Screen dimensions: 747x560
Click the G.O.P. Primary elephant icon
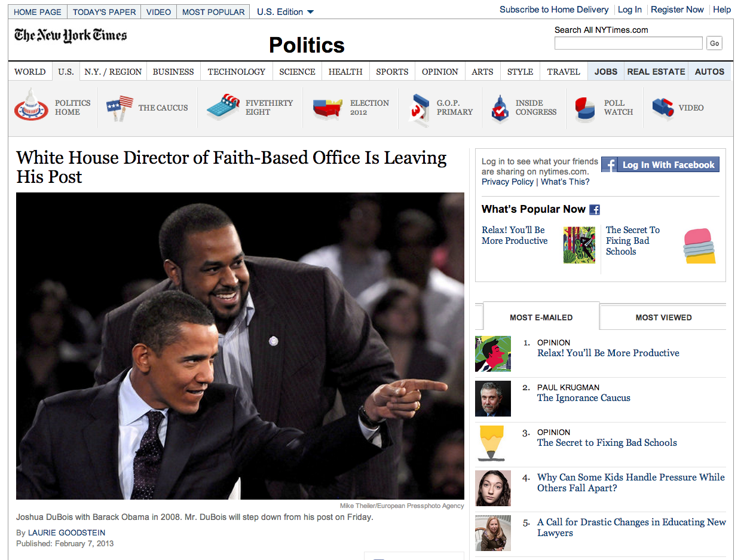(x=420, y=109)
